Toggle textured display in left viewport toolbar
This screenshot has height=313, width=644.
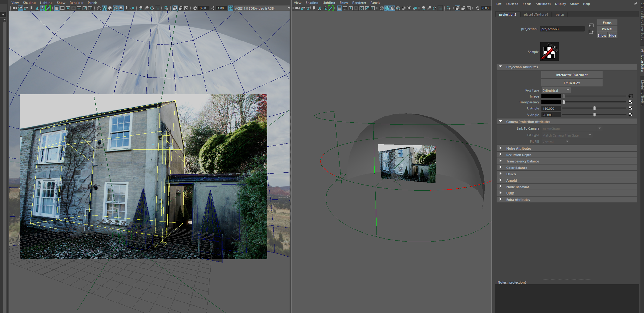click(x=121, y=8)
